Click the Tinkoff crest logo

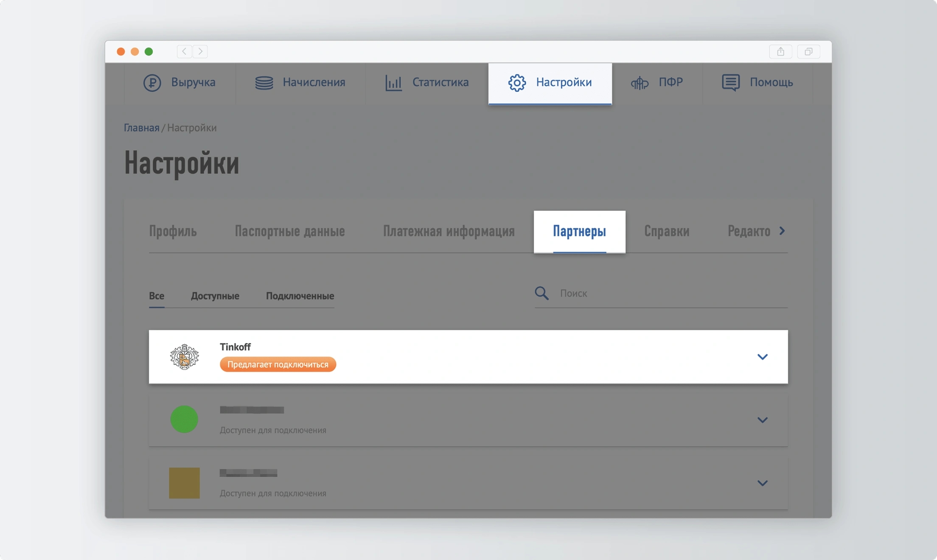click(184, 357)
